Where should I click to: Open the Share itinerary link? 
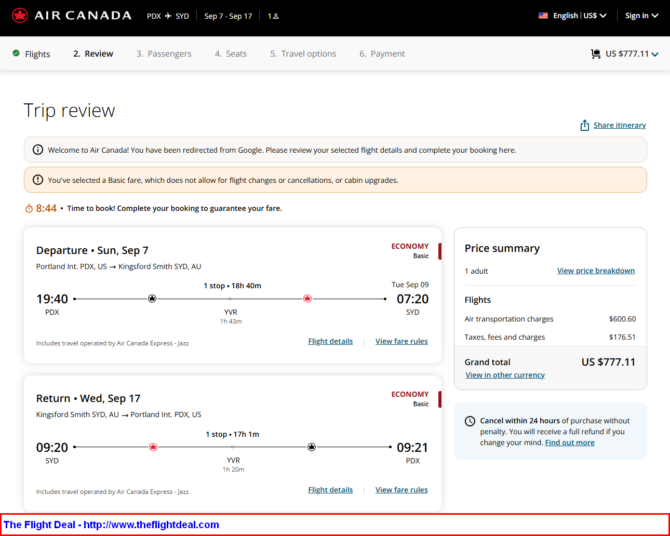click(619, 125)
